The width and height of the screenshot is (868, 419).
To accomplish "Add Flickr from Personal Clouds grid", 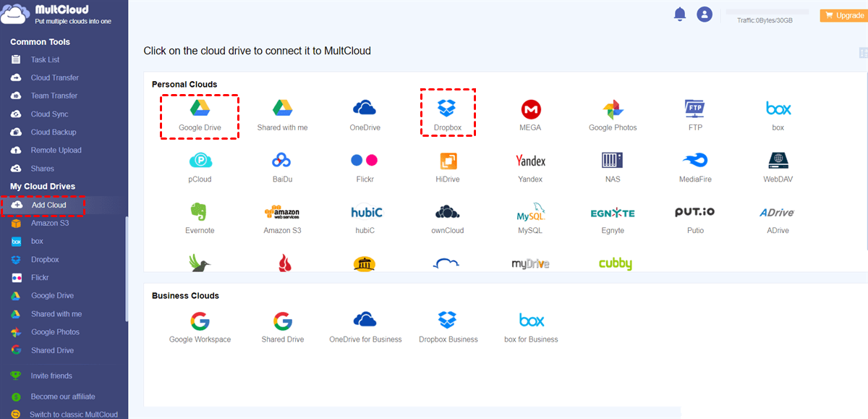I will 365,167.
